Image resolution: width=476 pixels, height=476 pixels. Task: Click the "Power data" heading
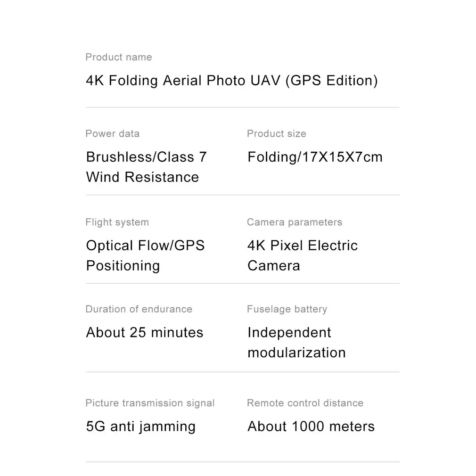click(112, 134)
